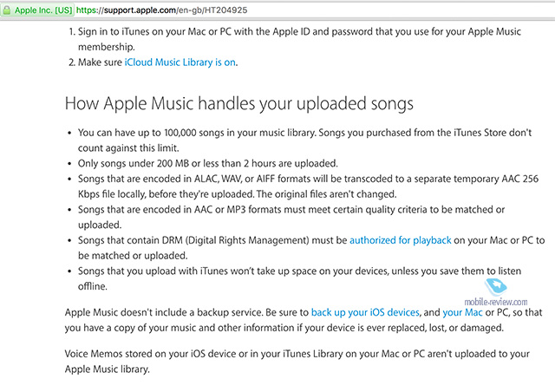This screenshot has height=392, width=555.
Task: Click the bullet about AAC or MP3 quality criteria
Action: point(291,217)
